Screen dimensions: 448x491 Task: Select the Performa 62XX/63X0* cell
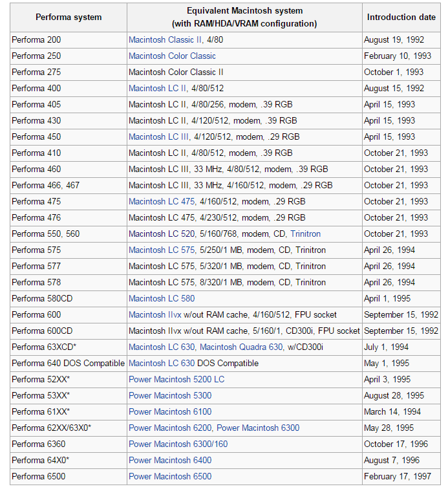click(69, 428)
